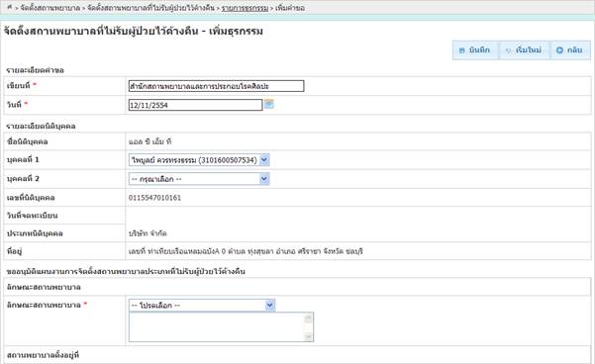Focus the เขียนที่ text field
This screenshot has width=595, height=364.
[x=216, y=86]
